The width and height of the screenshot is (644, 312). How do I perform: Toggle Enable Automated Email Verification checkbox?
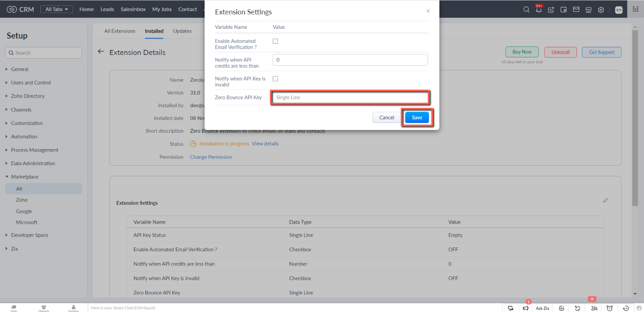[275, 41]
